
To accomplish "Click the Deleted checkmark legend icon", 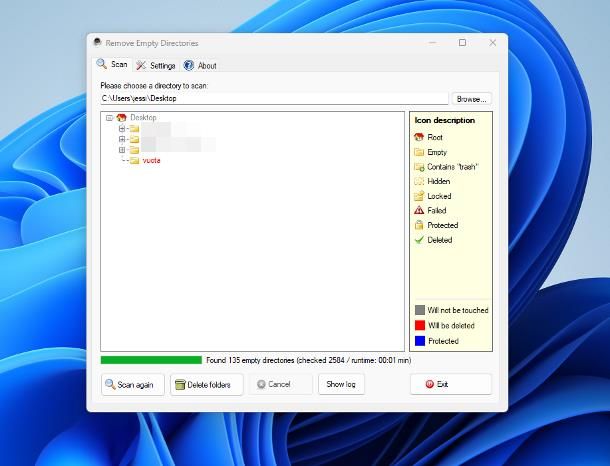I will [x=419, y=240].
